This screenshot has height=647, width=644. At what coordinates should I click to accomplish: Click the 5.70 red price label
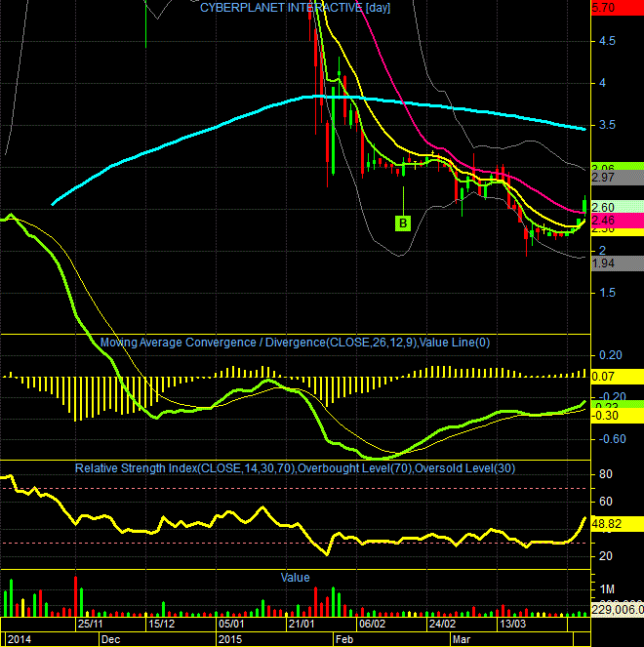(x=618, y=8)
